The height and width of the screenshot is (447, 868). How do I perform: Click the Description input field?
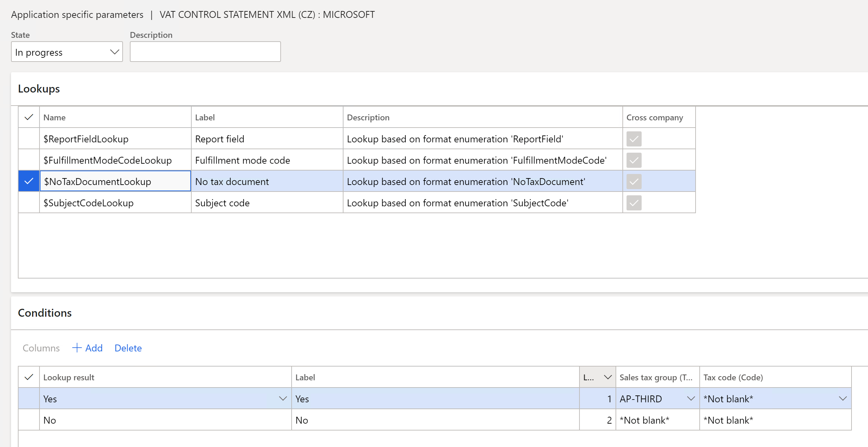[x=205, y=52]
